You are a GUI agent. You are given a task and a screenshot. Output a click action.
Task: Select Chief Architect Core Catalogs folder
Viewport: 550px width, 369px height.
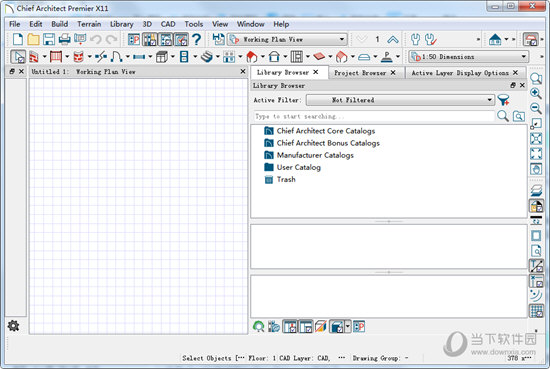tap(326, 131)
